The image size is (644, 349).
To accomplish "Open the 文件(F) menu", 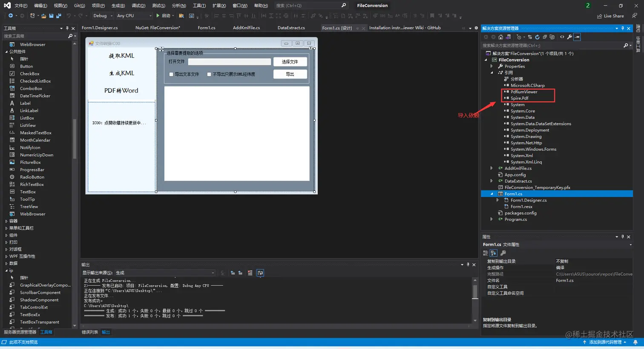I will pyautogui.click(x=21, y=6).
